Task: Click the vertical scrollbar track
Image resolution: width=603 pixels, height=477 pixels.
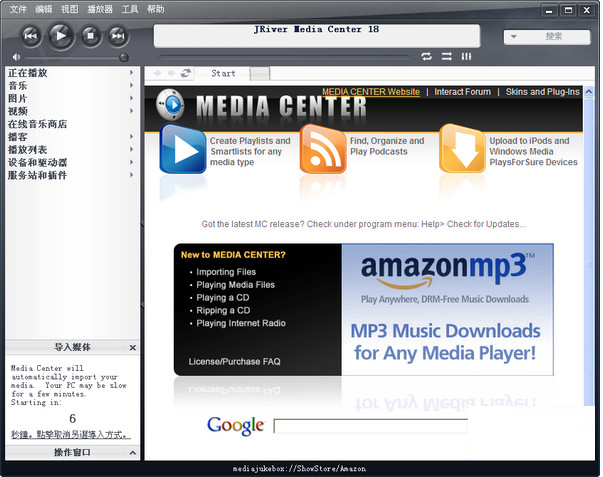Action: tap(588, 252)
